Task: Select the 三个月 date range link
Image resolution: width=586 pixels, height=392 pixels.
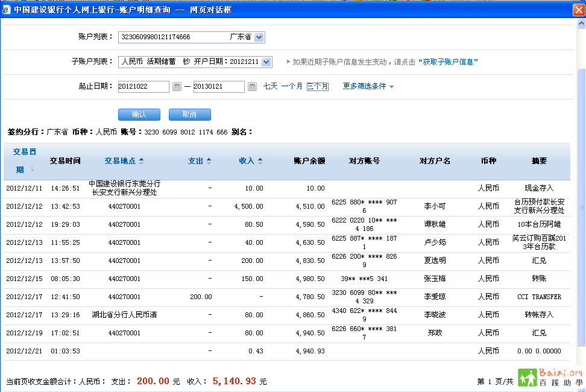Action: tap(318, 86)
